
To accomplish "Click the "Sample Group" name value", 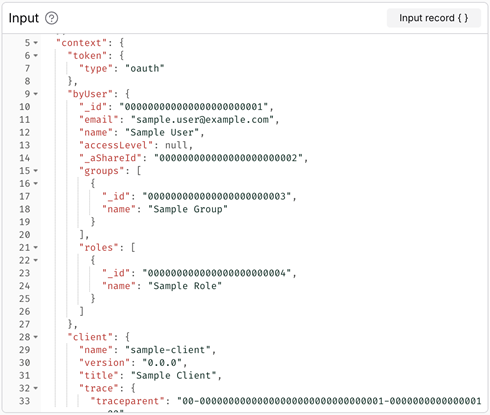I will point(188,209).
